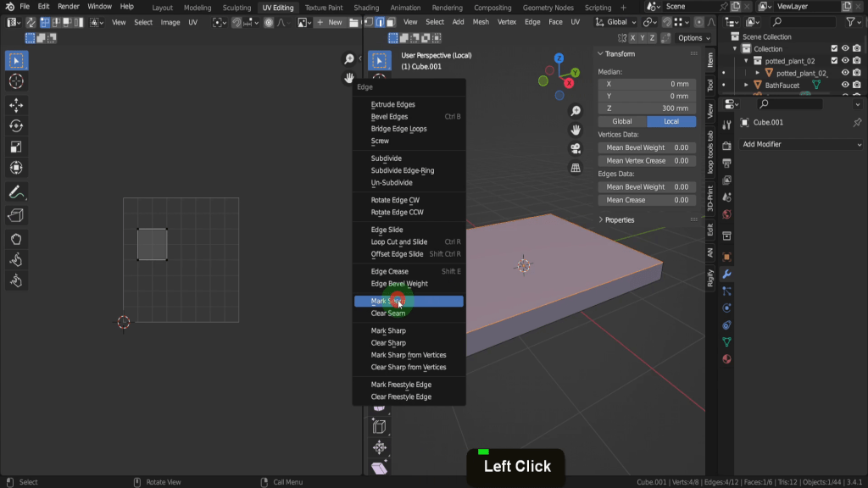Hide potted_plant_02 collection with eye icon

(x=845, y=61)
